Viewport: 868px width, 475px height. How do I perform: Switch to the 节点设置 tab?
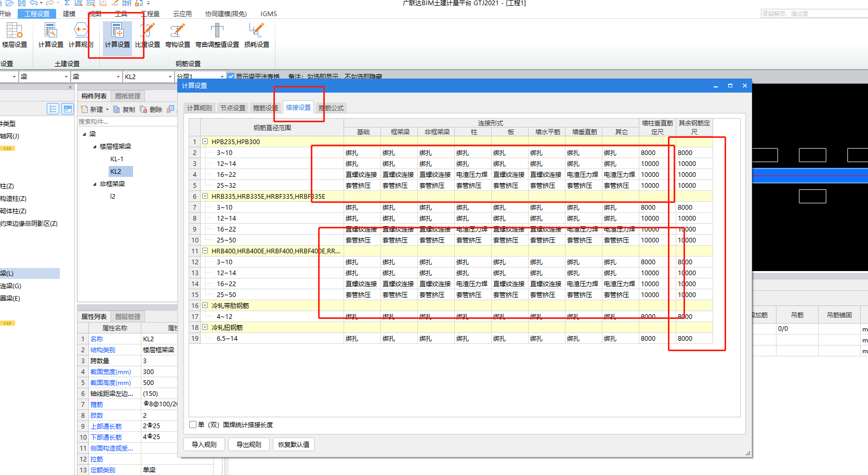[x=232, y=108]
